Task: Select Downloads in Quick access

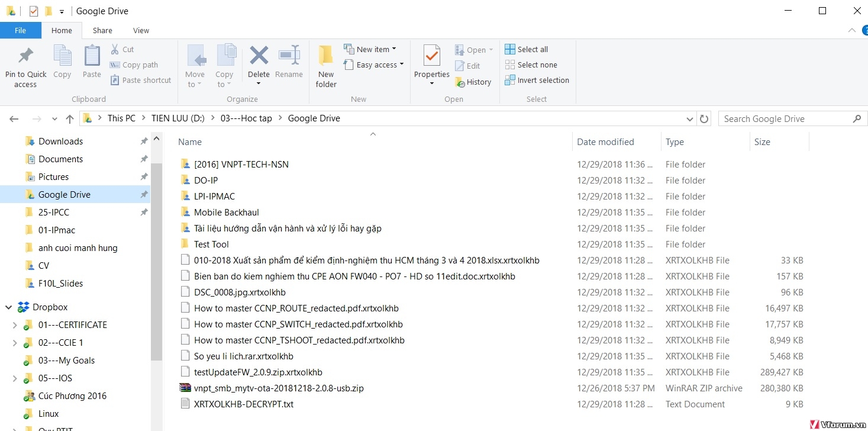Action: click(60, 141)
